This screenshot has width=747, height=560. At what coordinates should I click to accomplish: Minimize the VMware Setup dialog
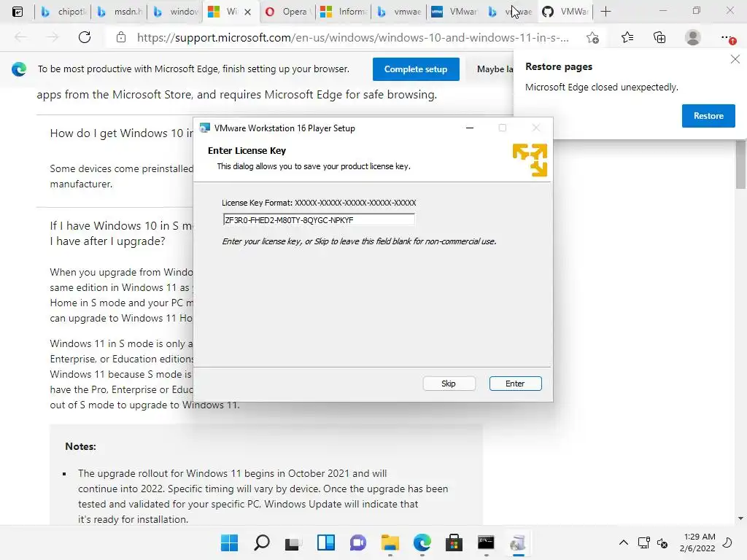(470, 128)
